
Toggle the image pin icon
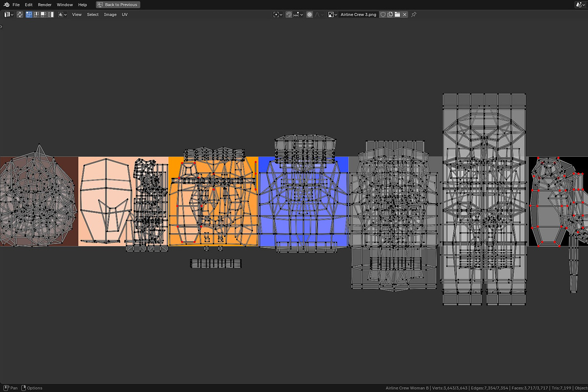tap(414, 15)
